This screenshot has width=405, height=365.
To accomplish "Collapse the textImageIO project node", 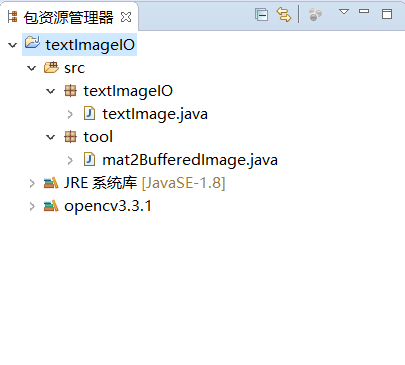I will pyautogui.click(x=13, y=45).
